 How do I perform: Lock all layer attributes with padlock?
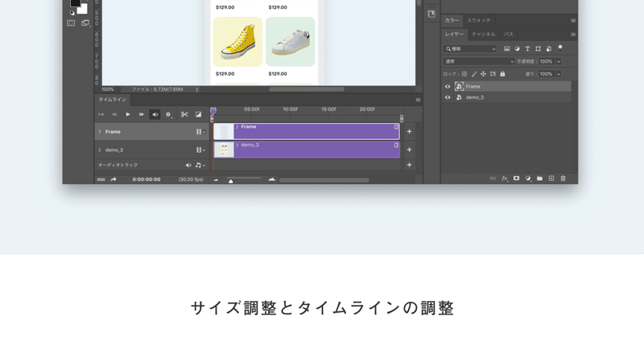point(502,74)
